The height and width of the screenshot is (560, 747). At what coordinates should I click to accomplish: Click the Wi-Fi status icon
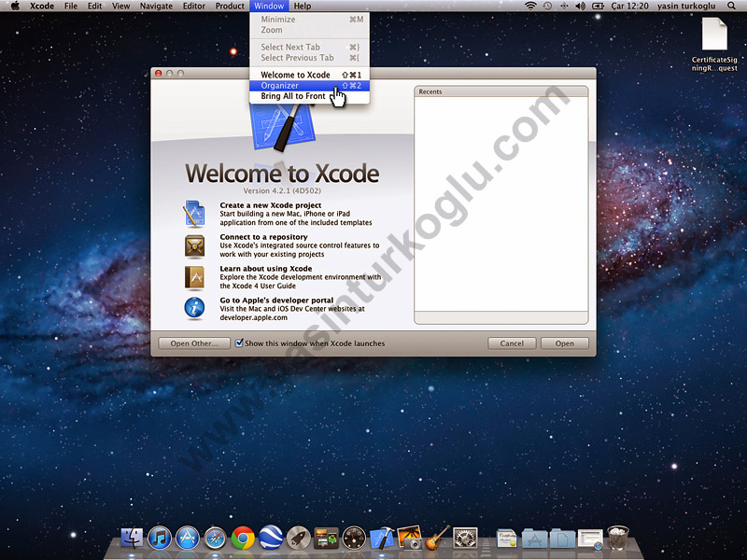click(x=530, y=6)
